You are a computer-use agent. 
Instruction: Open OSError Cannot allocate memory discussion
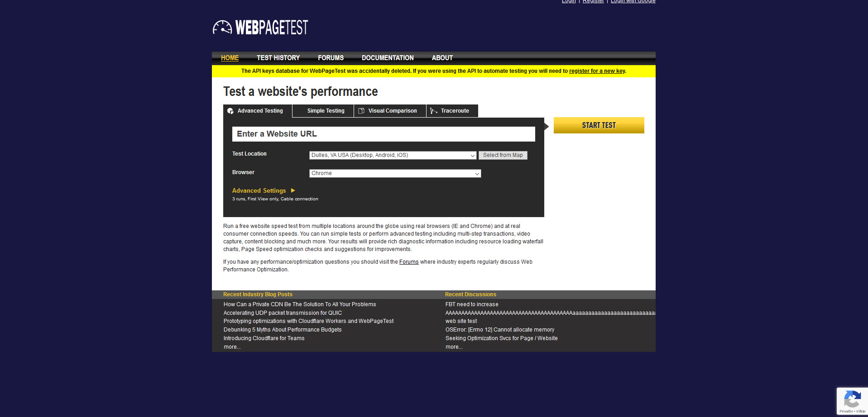[500, 330]
